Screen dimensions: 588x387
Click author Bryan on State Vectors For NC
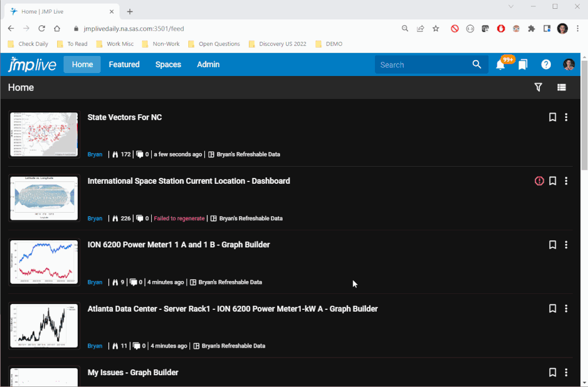[x=95, y=154]
